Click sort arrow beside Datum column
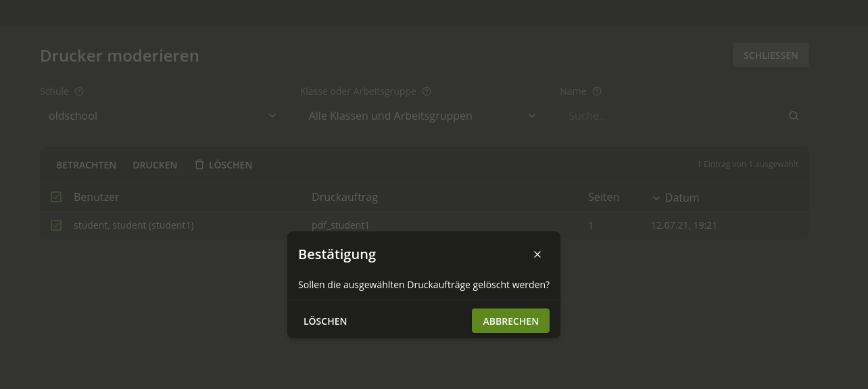The width and height of the screenshot is (868, 389). (656, 198)
